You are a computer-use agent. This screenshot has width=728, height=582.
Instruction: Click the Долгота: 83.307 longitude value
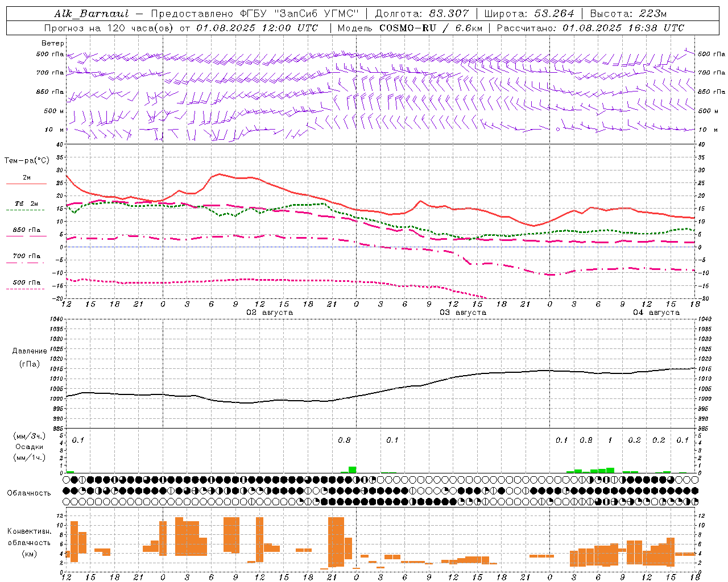pyautogui.click(x=422, y=14)
